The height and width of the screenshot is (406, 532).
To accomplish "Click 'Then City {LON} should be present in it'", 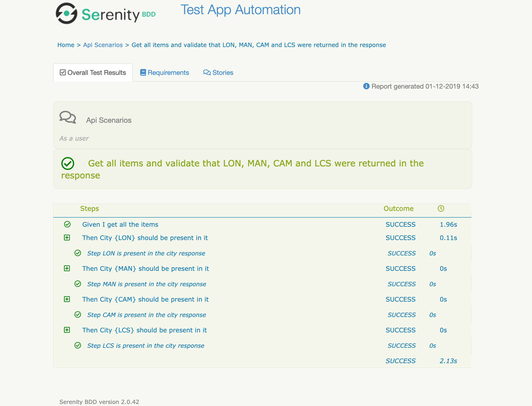I will click(145, 238).
